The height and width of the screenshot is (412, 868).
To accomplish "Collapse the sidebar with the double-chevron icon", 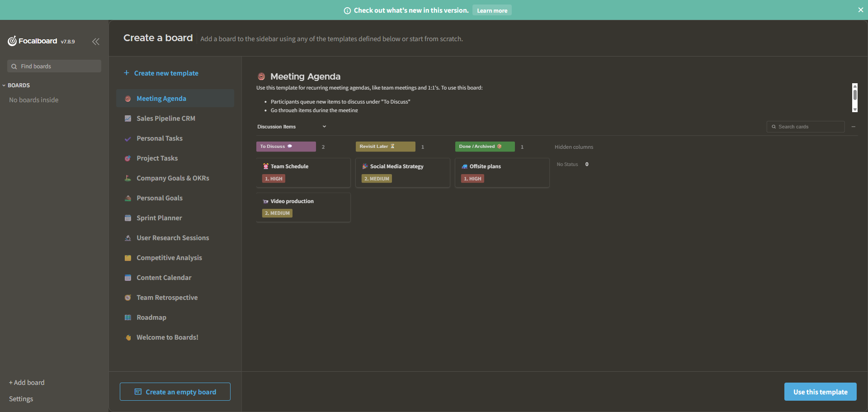I will tap(96, 42).
